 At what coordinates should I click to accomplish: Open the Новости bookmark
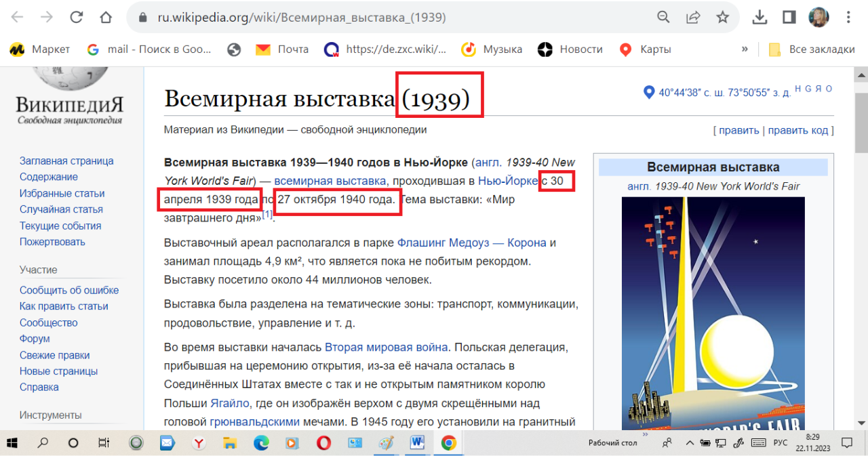[570, 49]
